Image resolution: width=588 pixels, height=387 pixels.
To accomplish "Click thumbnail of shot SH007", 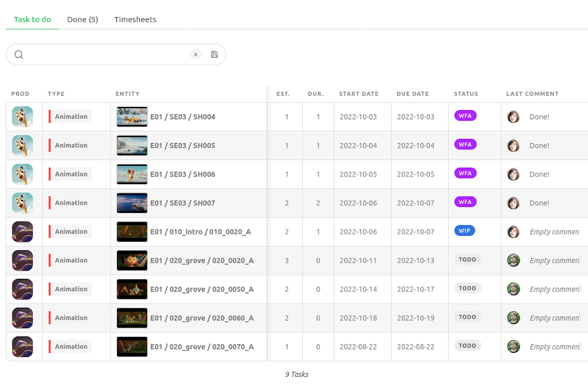I will pyautogui.click(x=132, y=203).
